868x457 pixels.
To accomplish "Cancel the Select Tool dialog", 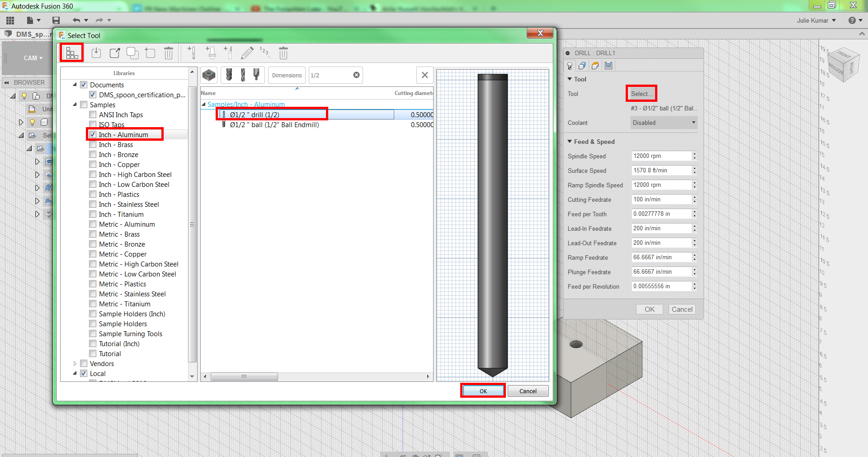I will pyautogui.click(x=528, y=391).
